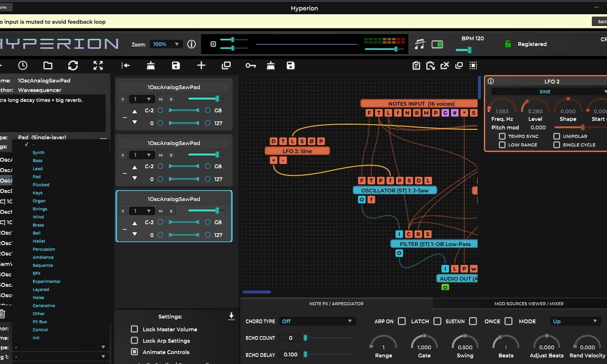607x364 pixels.
Task: Click the circular refresh arrows icon
Action: pyautogui.click(x=73, y=65)
